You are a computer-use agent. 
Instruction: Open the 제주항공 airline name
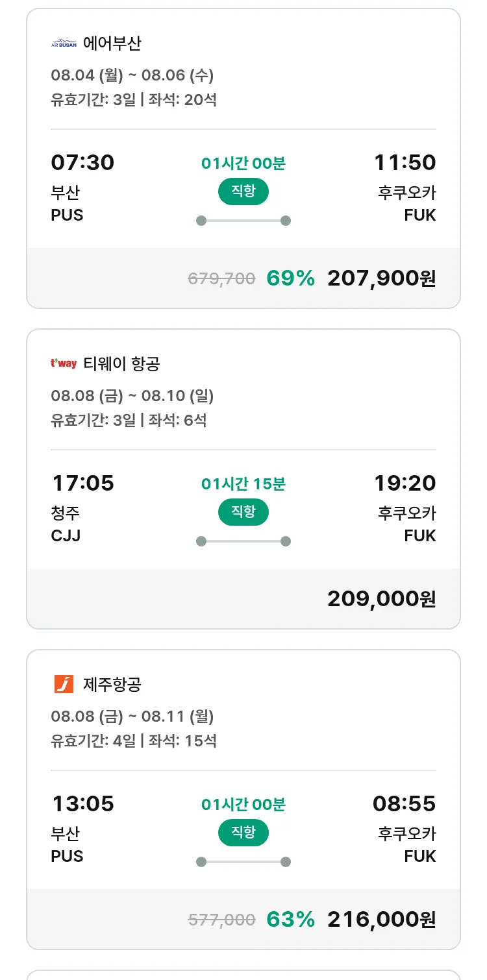(112, 685)
